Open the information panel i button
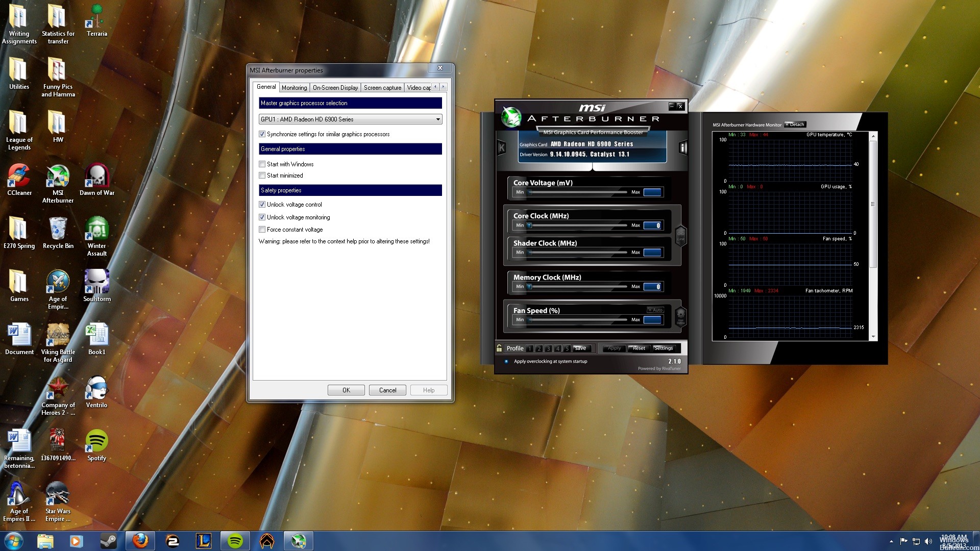 pos(683,148)
